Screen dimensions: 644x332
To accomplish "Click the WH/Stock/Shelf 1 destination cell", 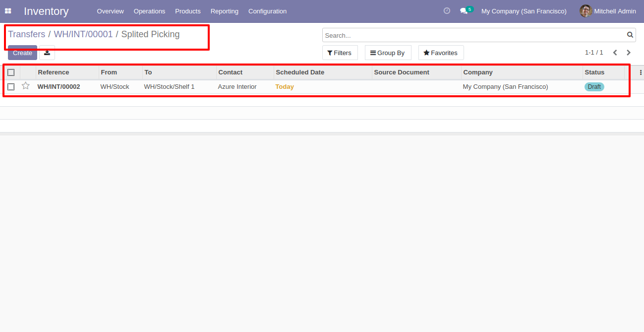I will pyautogui.click(x=169, y=87).
